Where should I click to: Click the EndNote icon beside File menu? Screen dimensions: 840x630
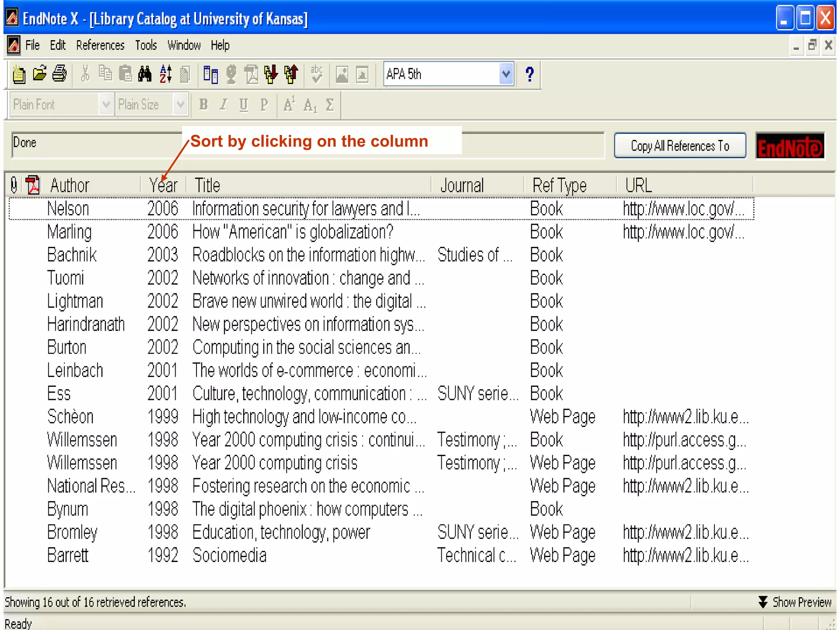coord(14,45)
